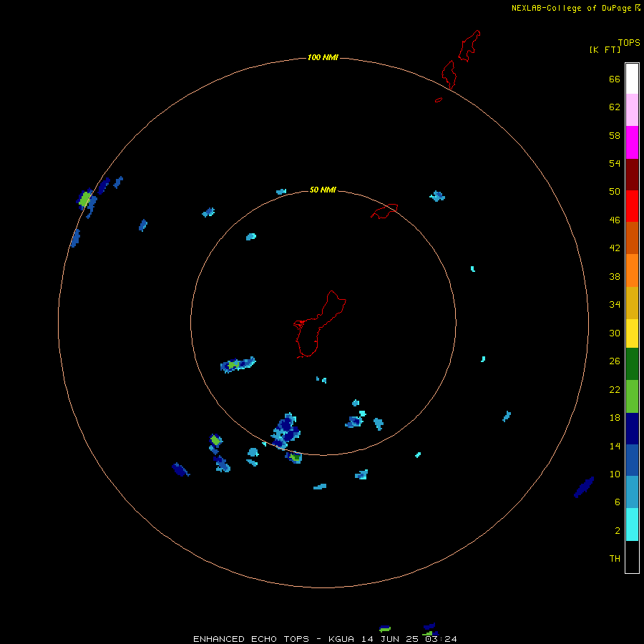Click the legend value "58"
The width and height of the screenshot is (644, 644).
(615, 135)
